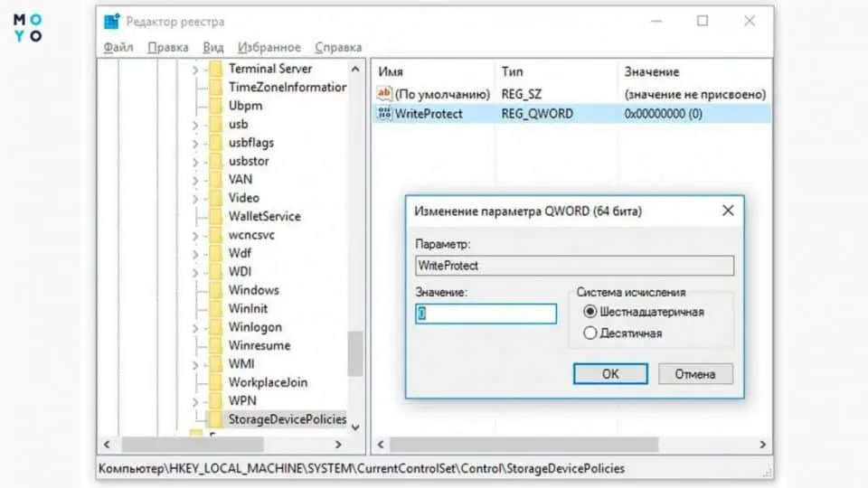Open the Избранное menu

[269, 47]
